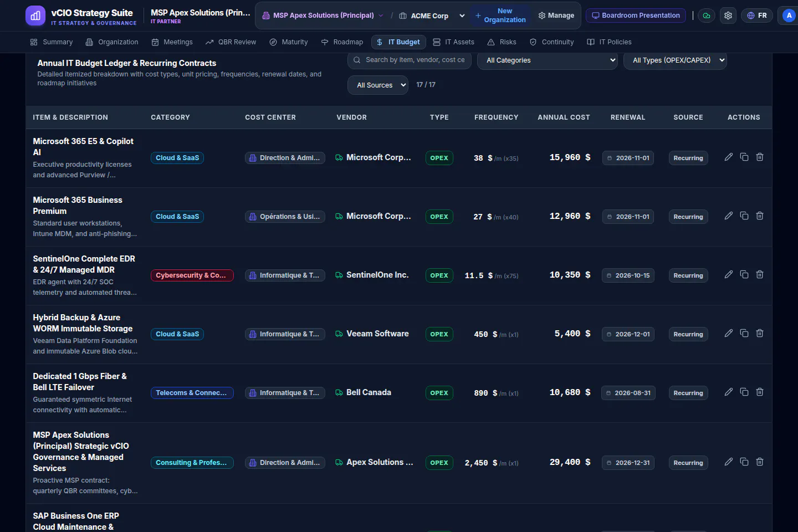Expand the MSP Apex Solutions (Principal) breadcrumb selector
This screenshot has height=532, width=798.
pyautogui.click(x=323, y=16)
